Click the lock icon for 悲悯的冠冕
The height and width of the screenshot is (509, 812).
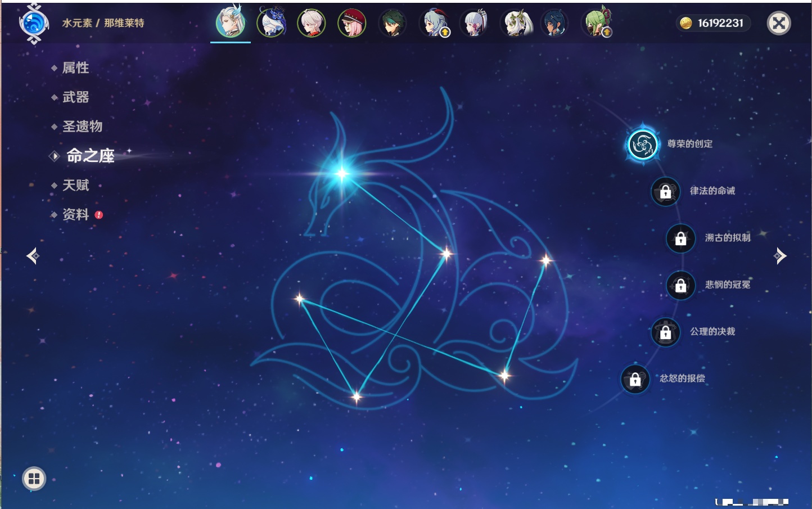click(x=680, y=285)
